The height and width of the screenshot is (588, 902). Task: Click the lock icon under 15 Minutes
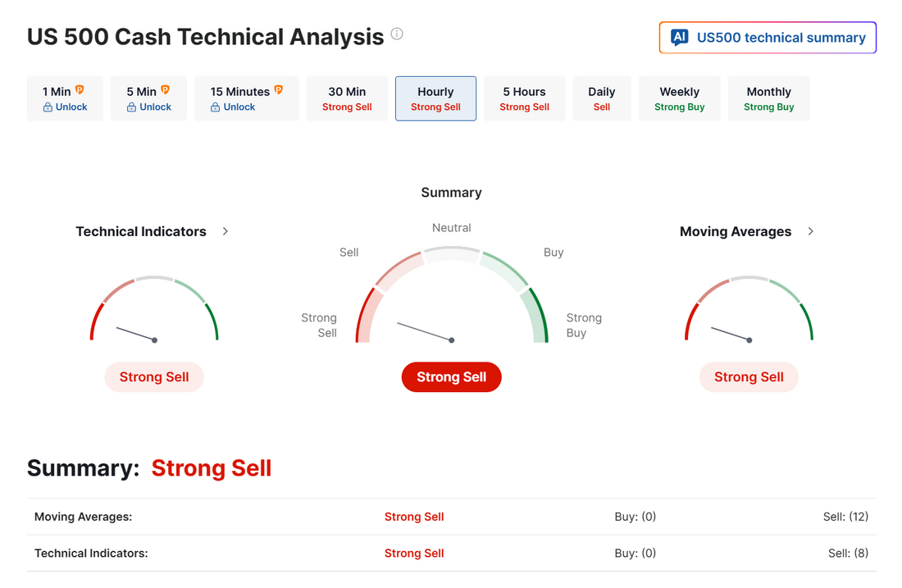coord(216,107)
